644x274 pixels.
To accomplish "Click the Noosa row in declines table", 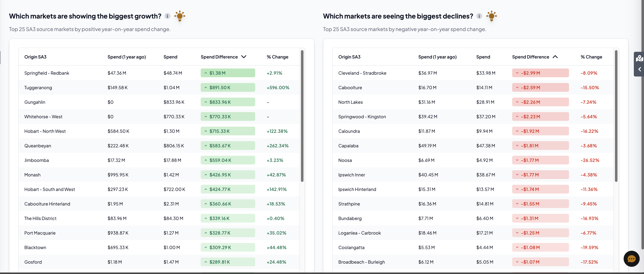I will click(345, 160).
